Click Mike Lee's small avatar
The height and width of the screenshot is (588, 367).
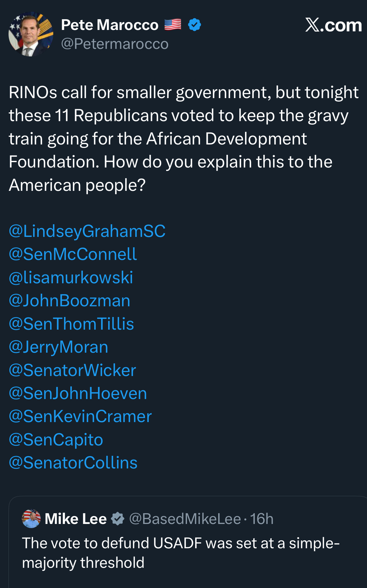[31, 519]
